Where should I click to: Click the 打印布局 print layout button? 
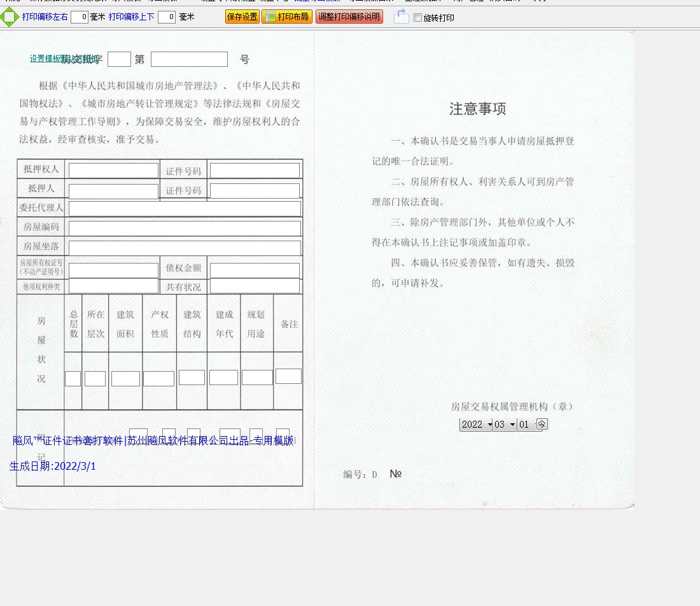pyautogui.click(x=287, y=17)
